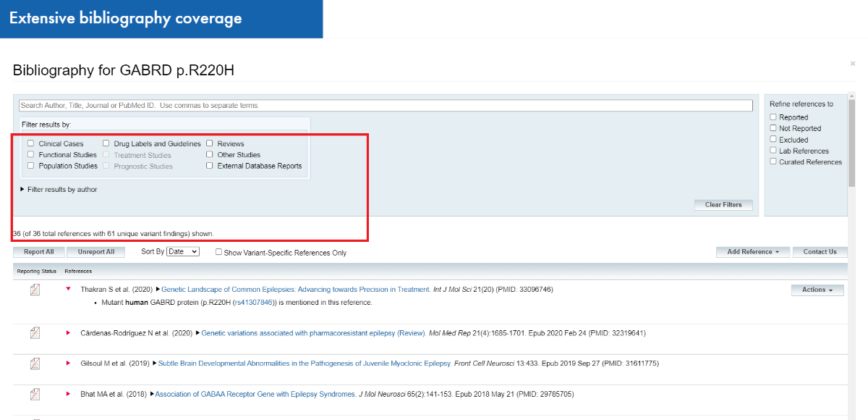Viewport: 868px width, 420px height.
Task: Toggle the Other Studies filter checkbox
Action: (210, 154)
